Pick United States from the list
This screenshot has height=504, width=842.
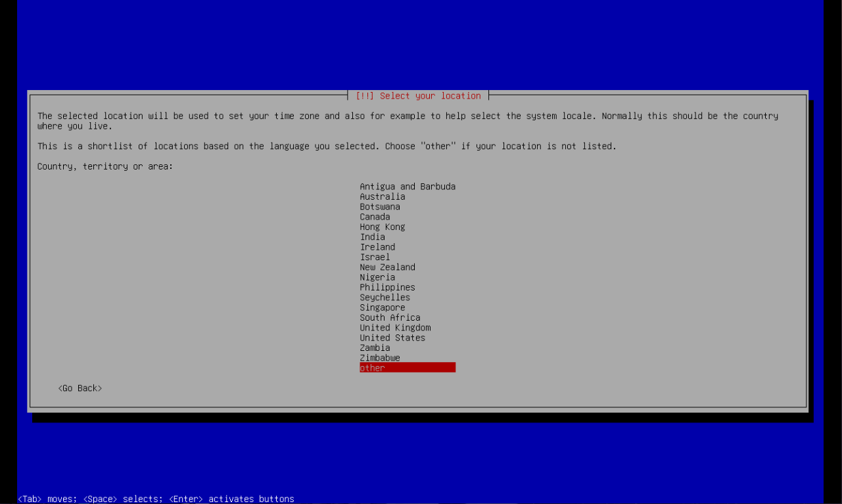click(x=392, y=338)
